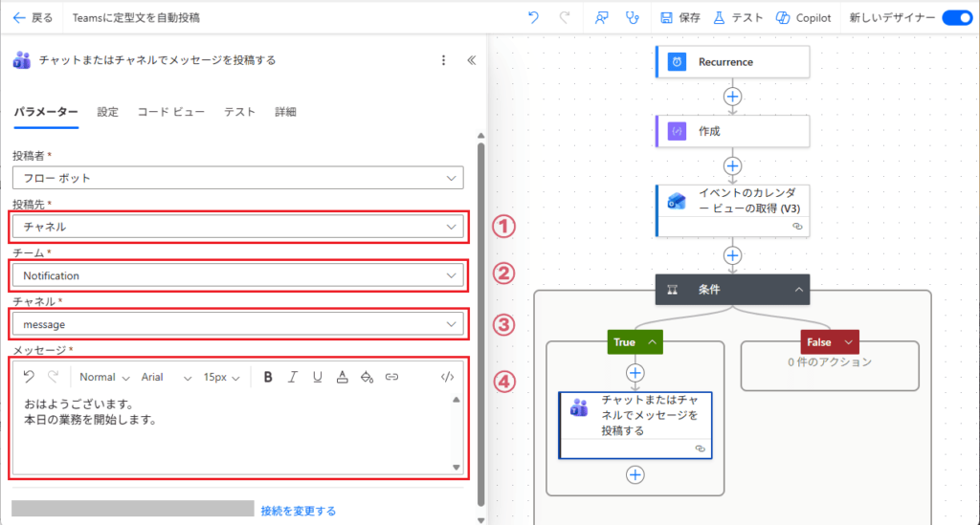
Task: Click redo in message editor toolbar
Action: (54, 377)
